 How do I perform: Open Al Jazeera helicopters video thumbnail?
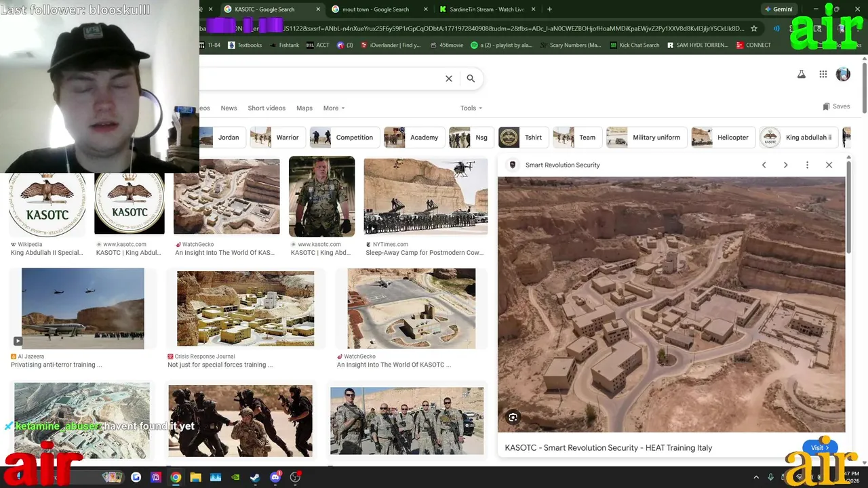[x=83, y=308]
